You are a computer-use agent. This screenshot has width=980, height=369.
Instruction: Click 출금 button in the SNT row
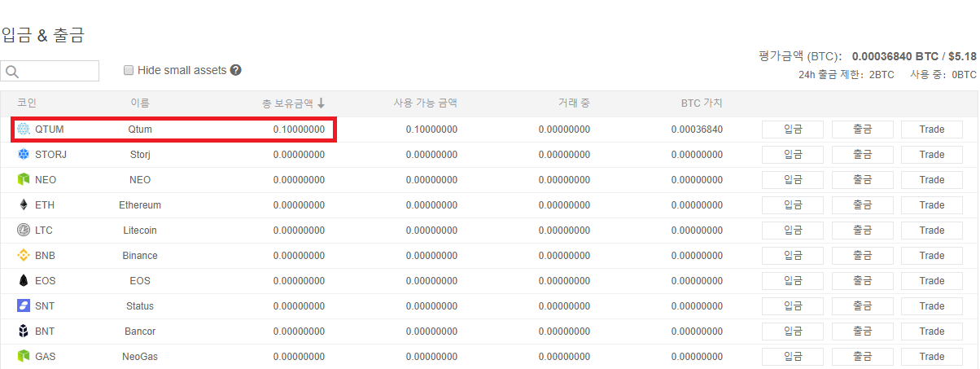pyautogui.click(x=863, y=306)
